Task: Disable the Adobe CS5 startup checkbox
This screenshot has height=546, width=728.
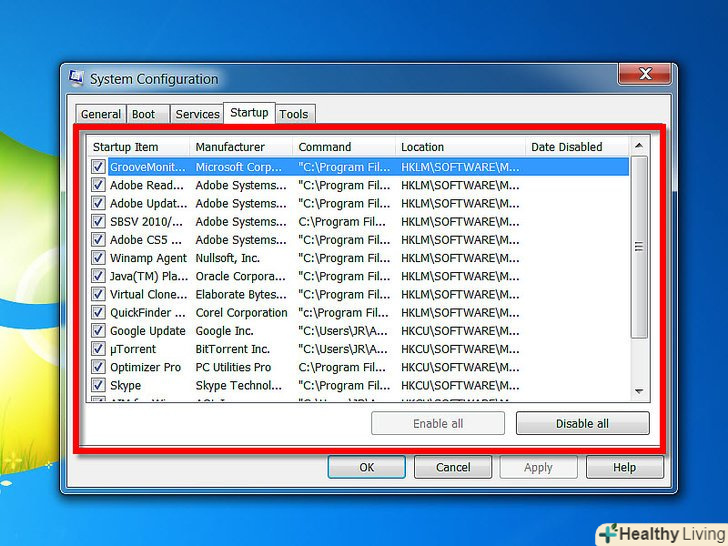Action: tap(98, 240)
